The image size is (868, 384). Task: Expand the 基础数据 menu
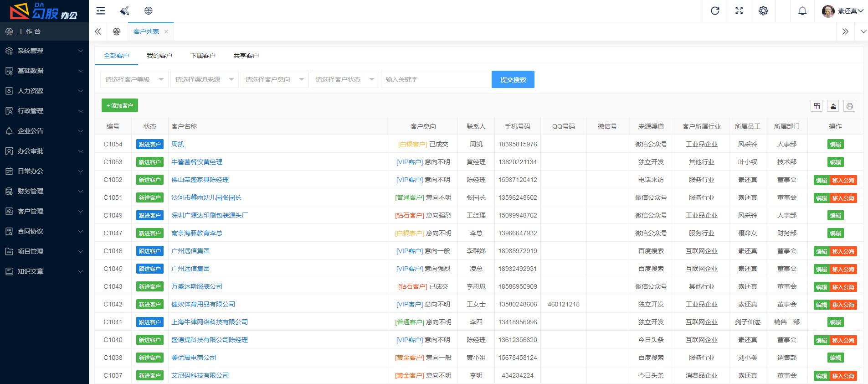(x=44, y=71)
